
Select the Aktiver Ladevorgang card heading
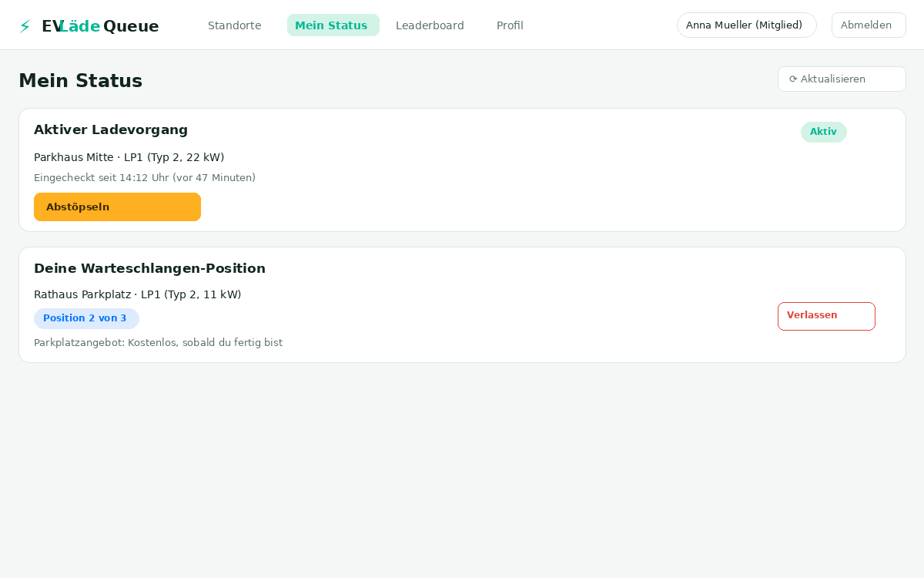click(x=111, y=129)
